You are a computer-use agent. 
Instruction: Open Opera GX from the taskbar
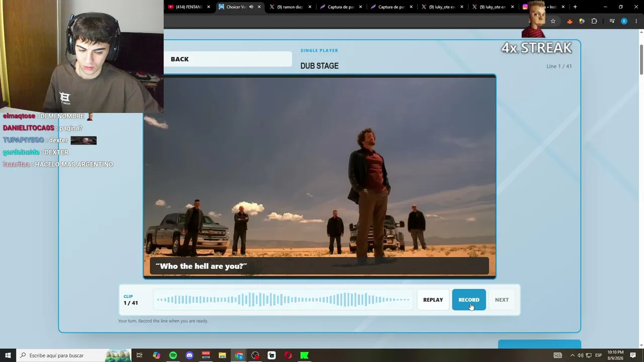[288, 355]
